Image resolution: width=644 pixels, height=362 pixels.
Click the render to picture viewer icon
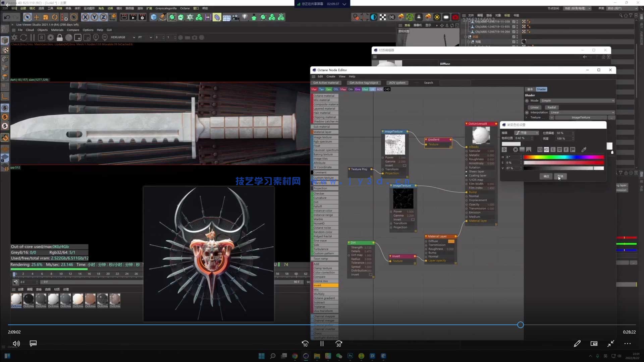[133, 17]
